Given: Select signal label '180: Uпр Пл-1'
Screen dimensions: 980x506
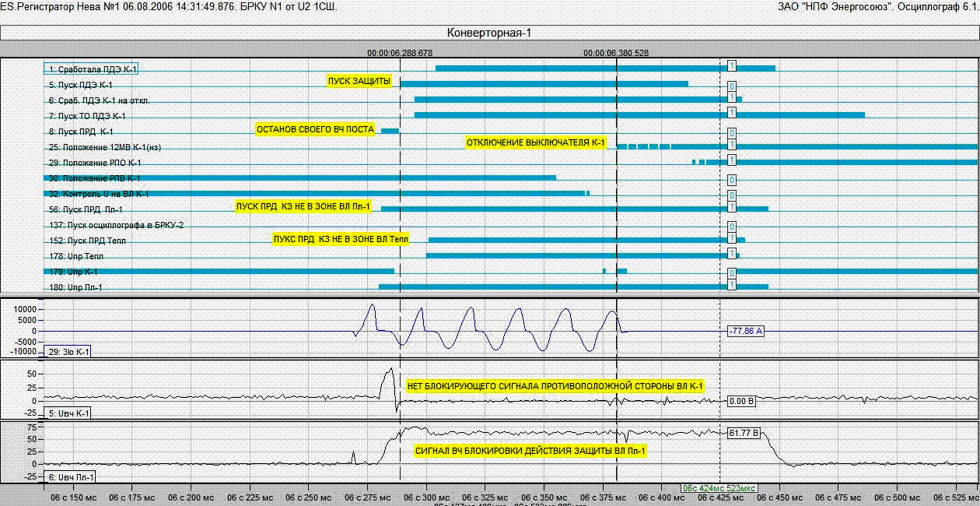Looking at the screenshot, I should (75, 287).
